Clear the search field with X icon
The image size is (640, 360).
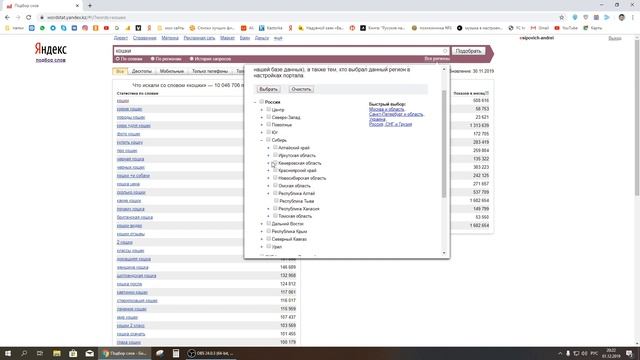(445, 51)
